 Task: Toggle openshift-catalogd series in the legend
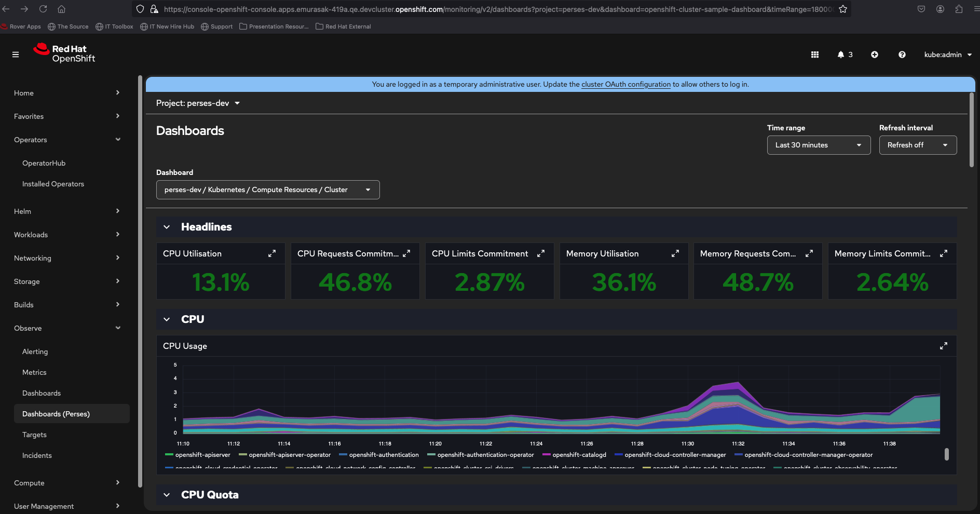(x=579, y=455)
